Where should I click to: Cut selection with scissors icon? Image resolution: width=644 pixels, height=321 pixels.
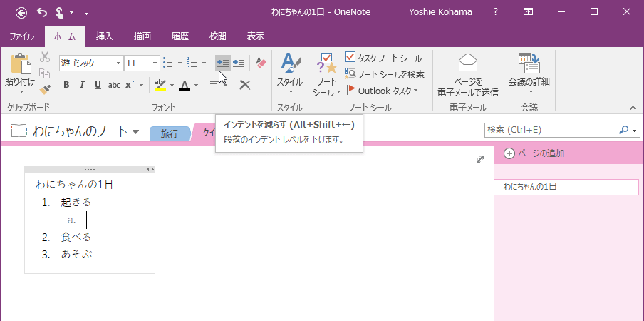coord(44,57)
